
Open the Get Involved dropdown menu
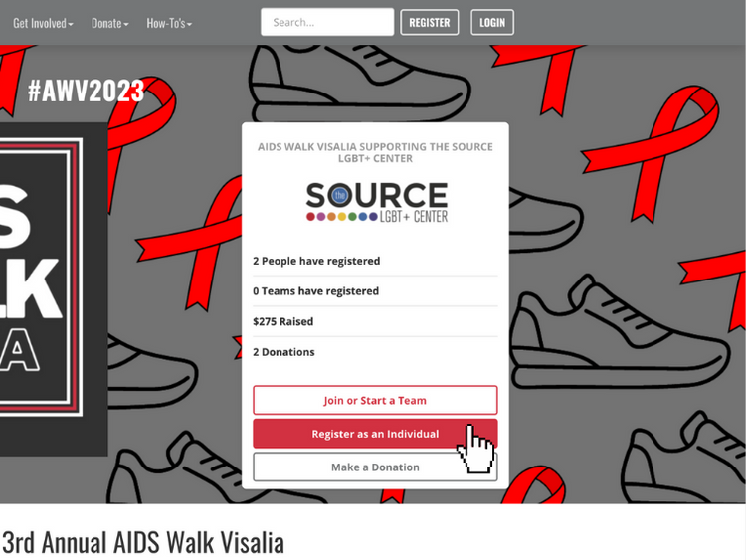43,23
